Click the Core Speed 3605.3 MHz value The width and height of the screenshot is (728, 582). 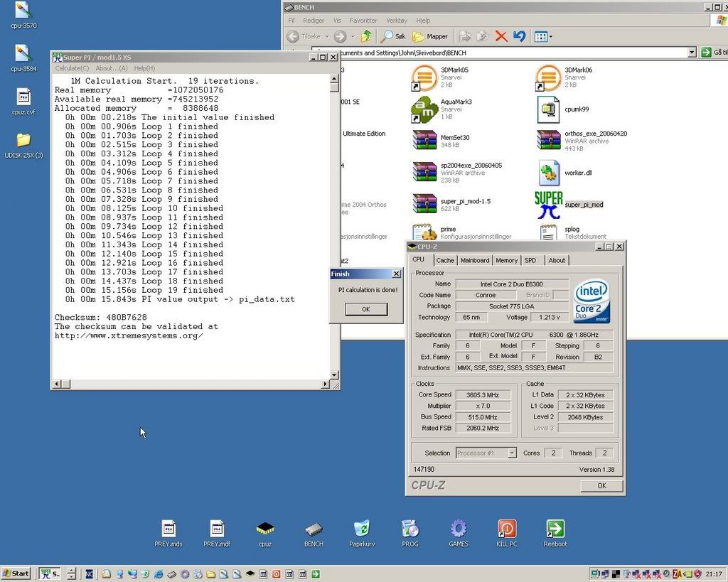click(483, 395)
